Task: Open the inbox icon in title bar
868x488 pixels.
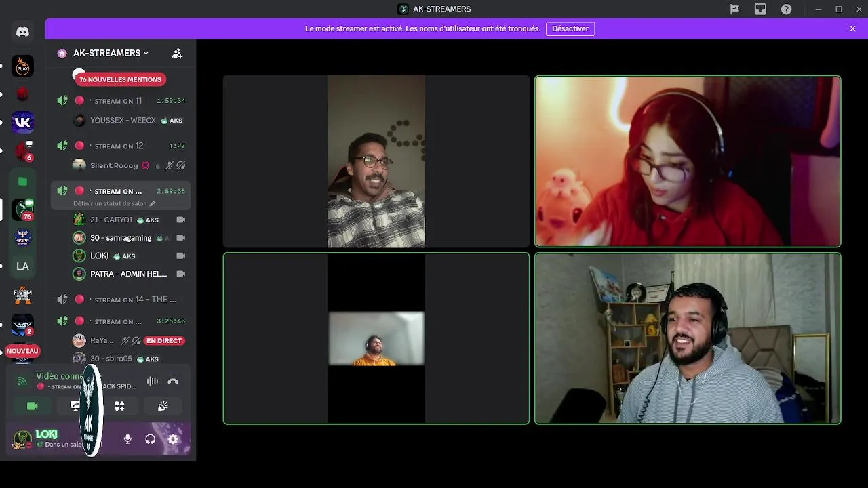Action: pyautogui.click(x=760, y=9)
